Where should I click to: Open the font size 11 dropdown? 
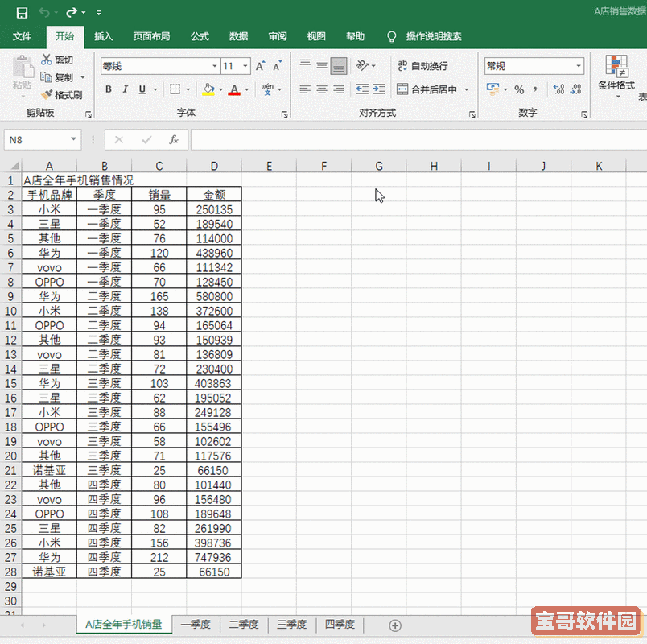245,66
